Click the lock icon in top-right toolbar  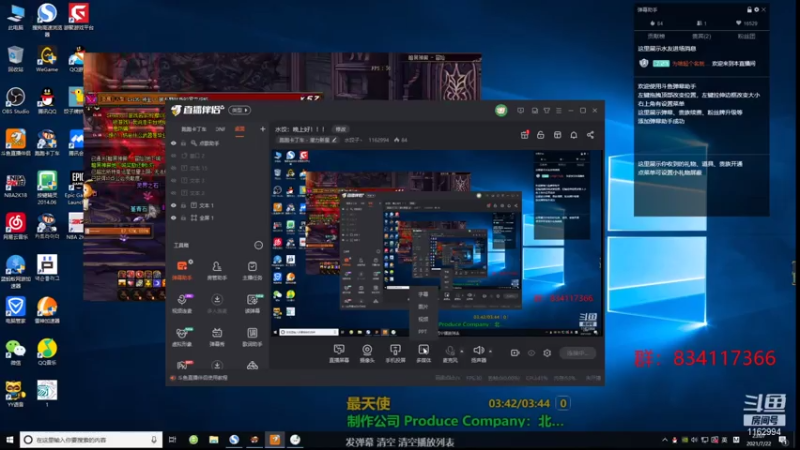[541, 135]
